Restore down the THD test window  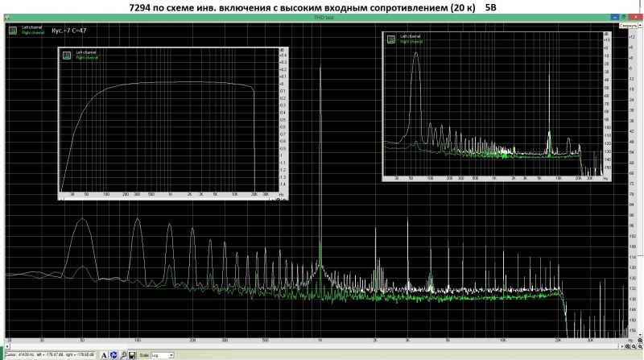625,17
